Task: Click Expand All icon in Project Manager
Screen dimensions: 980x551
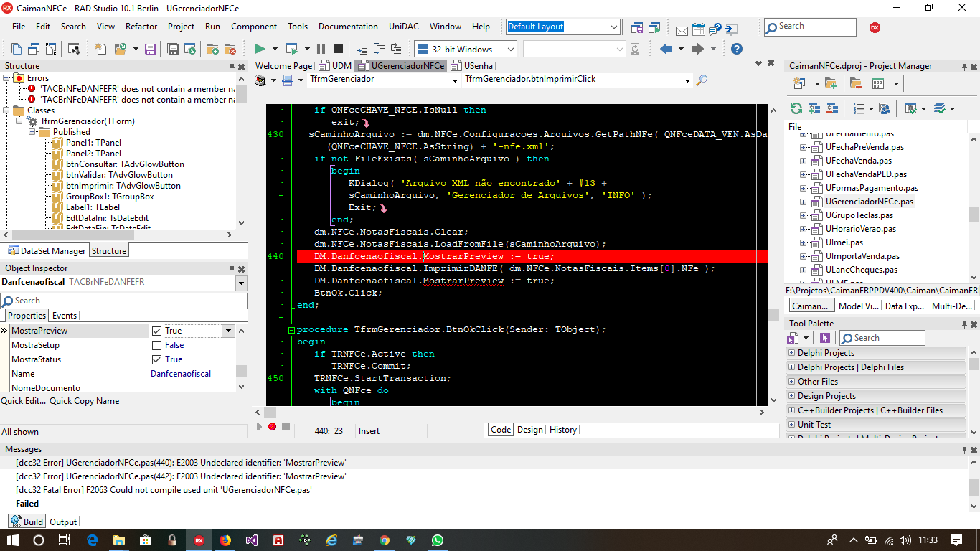Action: point(814,108)
